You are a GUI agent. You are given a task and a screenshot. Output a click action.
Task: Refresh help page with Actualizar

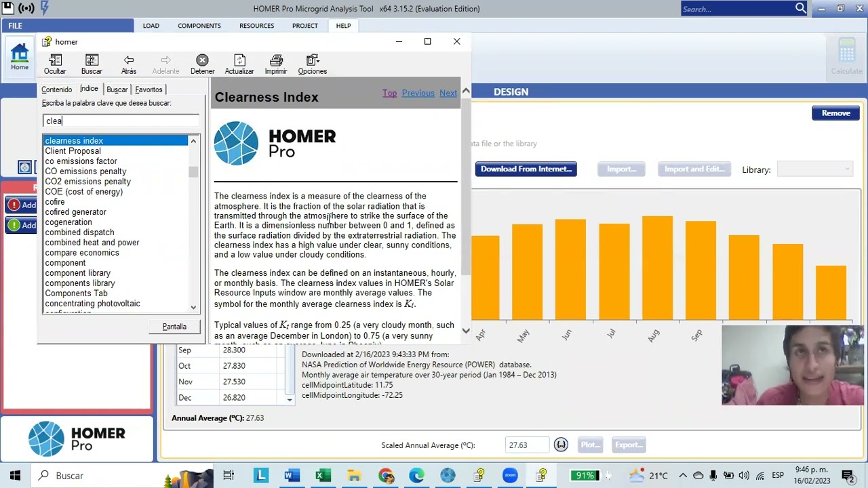point(239,64)
